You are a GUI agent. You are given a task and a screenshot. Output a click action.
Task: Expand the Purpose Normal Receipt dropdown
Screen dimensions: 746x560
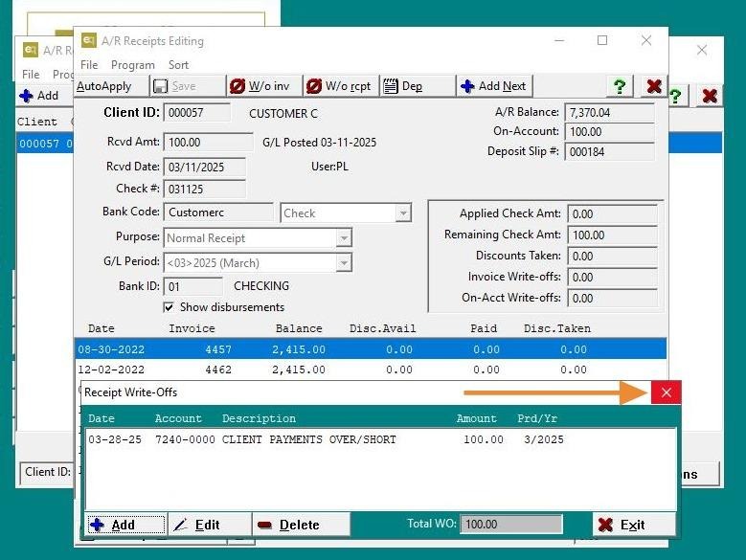coord(343,237)
